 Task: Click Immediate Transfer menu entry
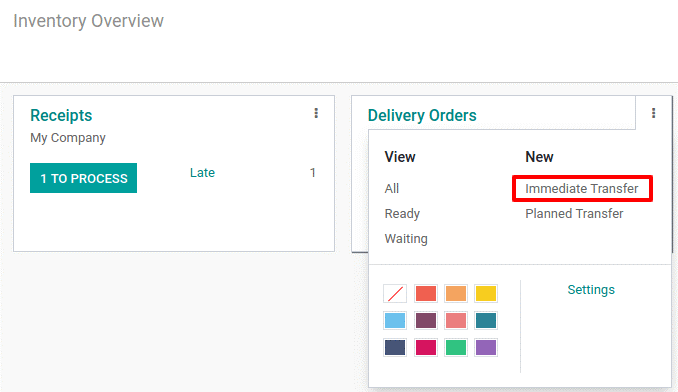(x=582, y=188)
